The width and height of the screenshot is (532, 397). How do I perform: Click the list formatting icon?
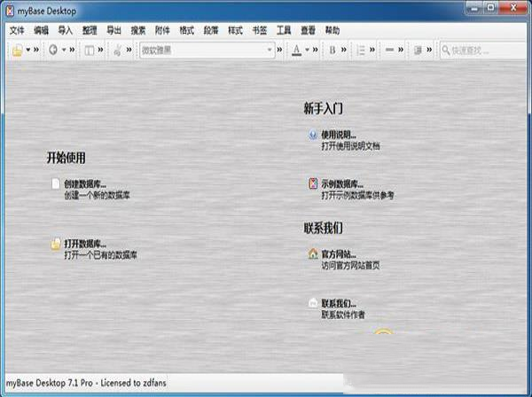pos(360,50)
